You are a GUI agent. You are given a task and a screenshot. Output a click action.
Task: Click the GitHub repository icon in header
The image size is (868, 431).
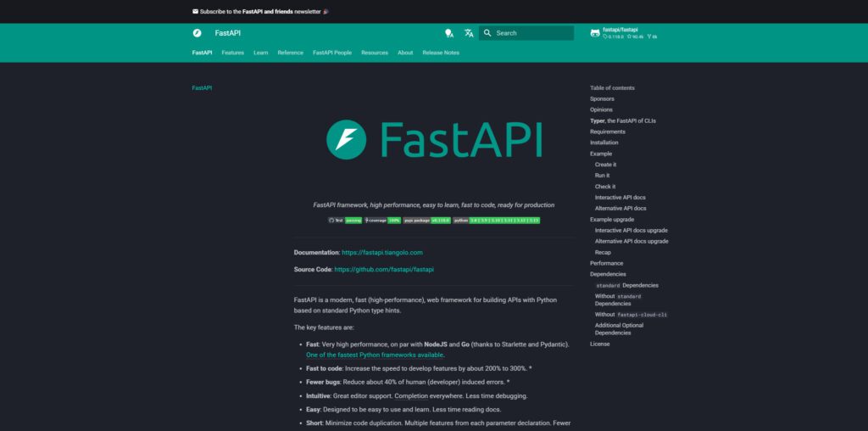click(595, 33)
